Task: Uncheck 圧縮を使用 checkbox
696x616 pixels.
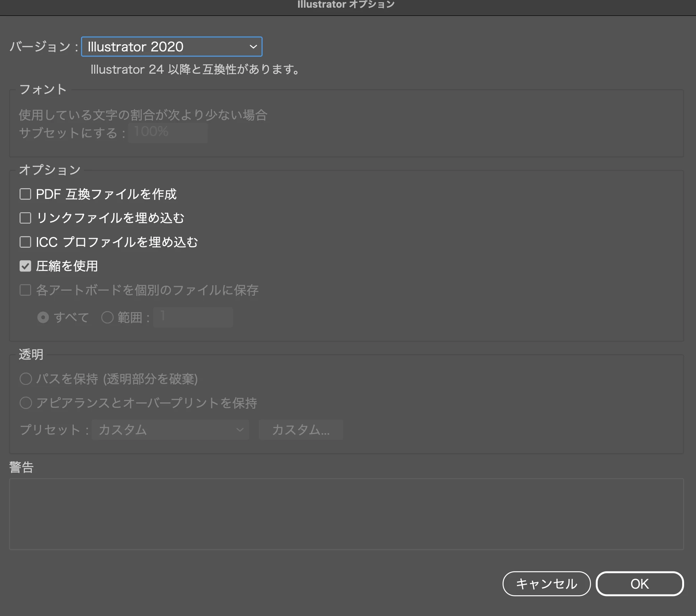Action: pyautogui.click(x=25, y=266)
